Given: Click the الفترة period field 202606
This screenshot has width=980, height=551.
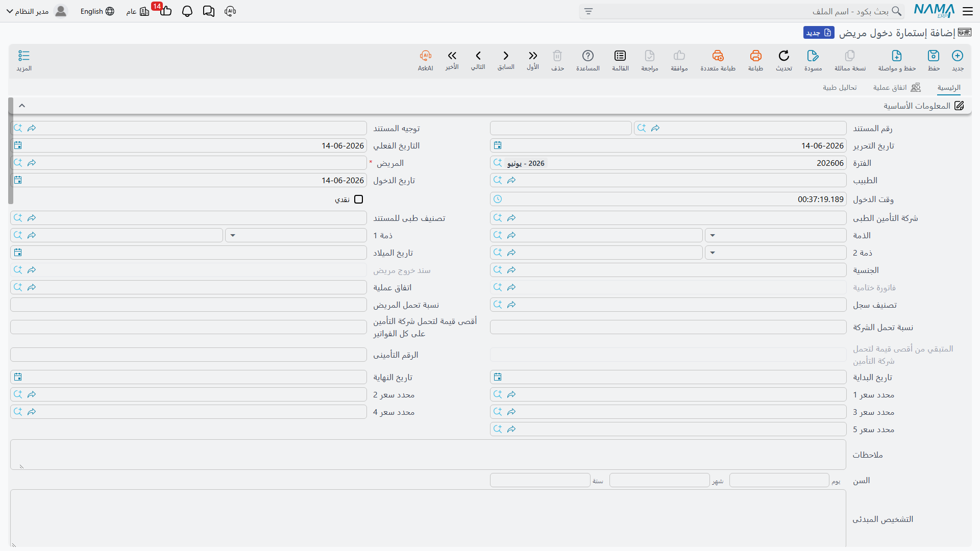Looking at the screenshot, I should [668, 163].
